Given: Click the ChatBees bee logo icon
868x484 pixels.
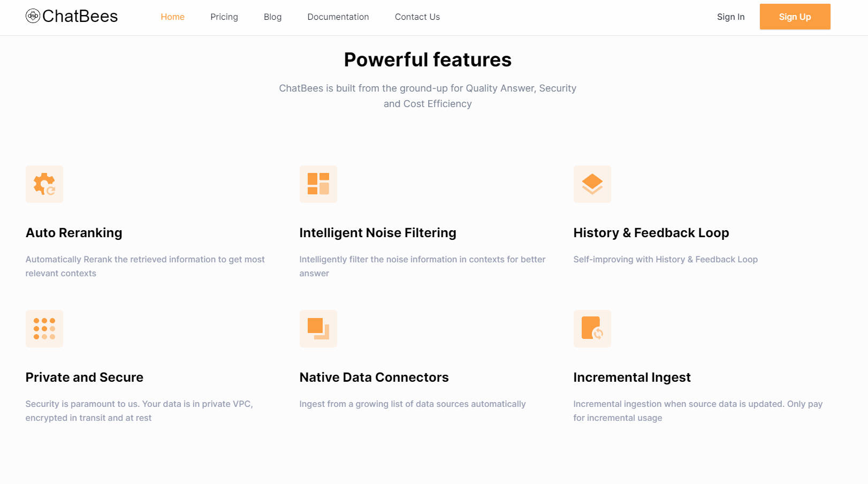Looking at the screenshot, I should point(33,16).
